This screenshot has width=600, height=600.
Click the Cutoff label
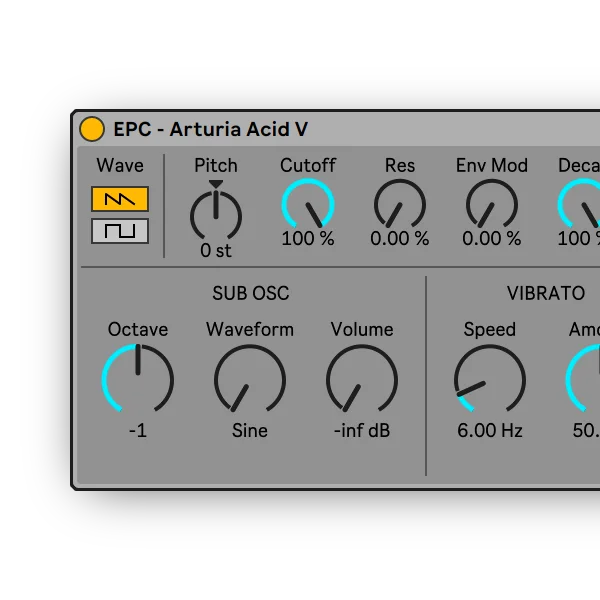pyautogui.click(x=308, y=165)
